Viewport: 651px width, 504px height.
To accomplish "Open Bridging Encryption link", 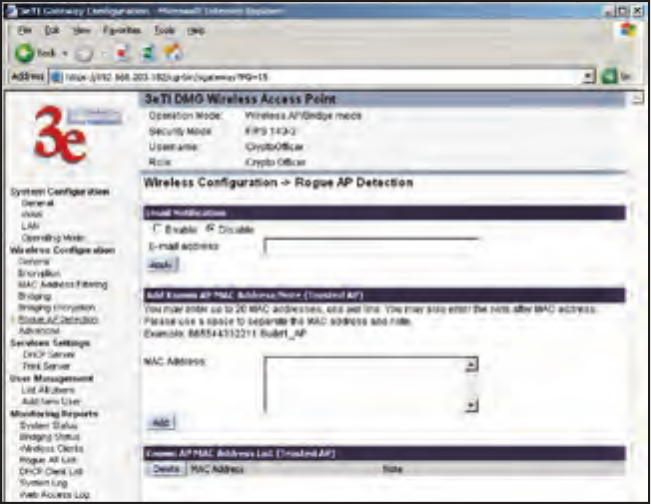I will [x=57, y=308].
